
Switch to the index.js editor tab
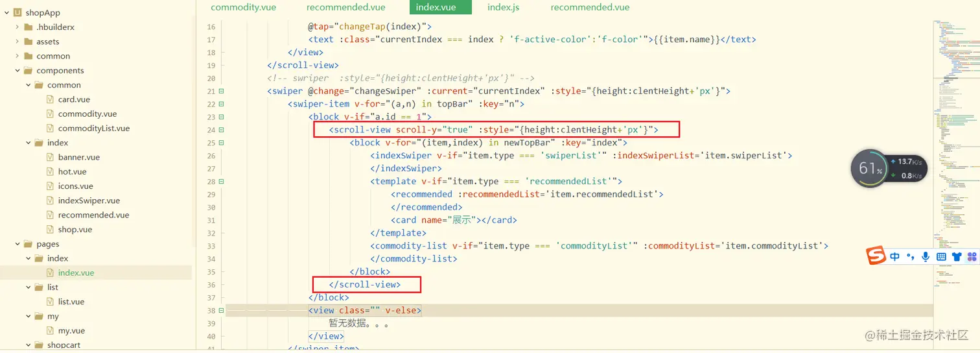(x=504, y=7)
